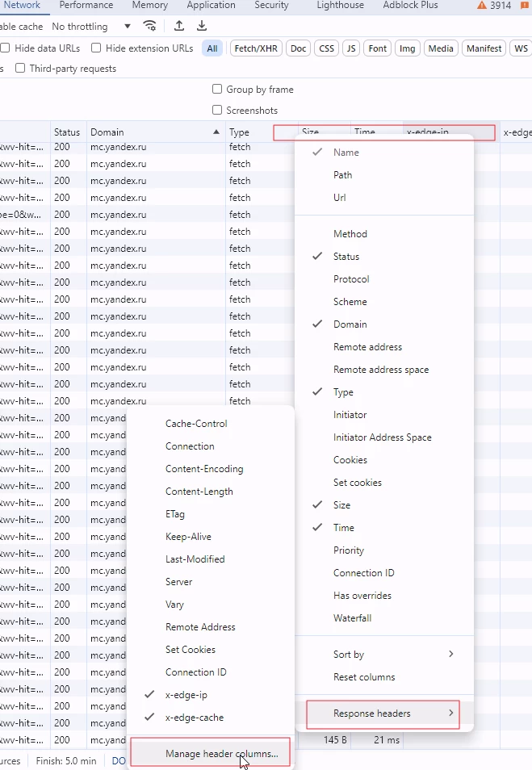Enable the Remote address column option
This screenshot has height=770, width=532.
coord(384,347)
